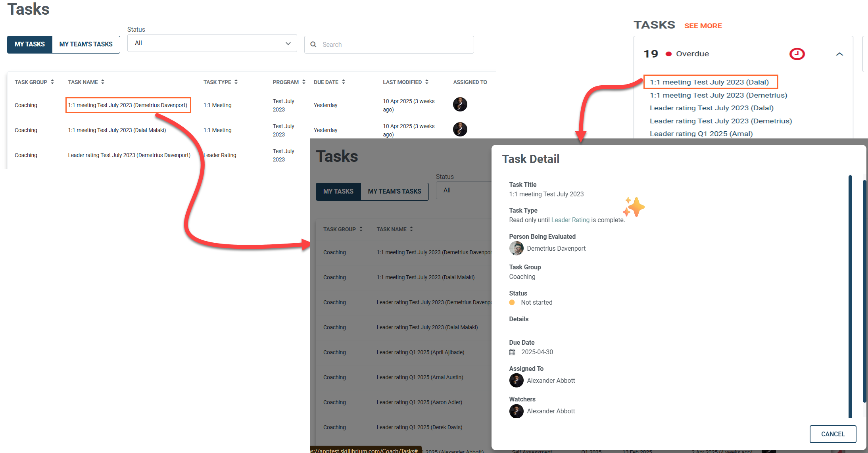Click the search magnifier icon
The width and height of the screenshot is (868, 453).
tap(313, 44)
